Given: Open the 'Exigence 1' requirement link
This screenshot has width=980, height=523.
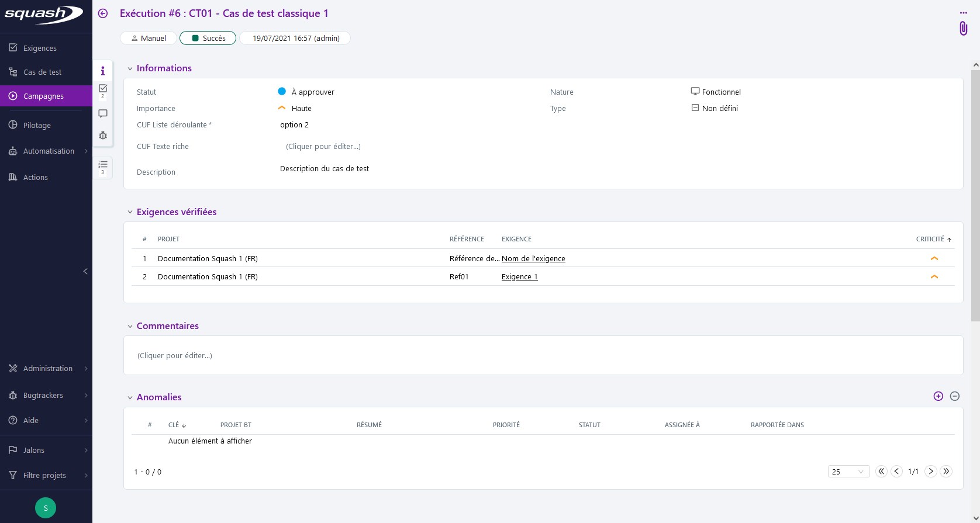Looking at the screenshot, I should [x=519, y=276].
